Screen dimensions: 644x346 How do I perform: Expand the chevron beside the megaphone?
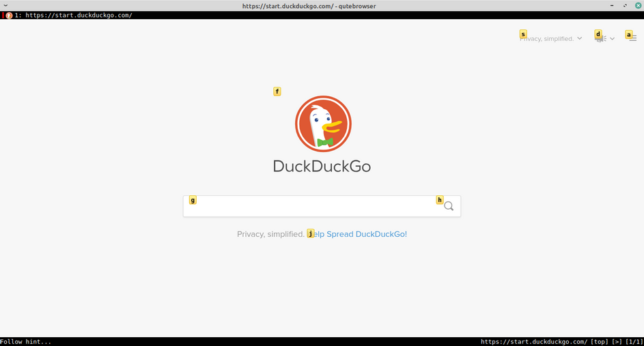pyautogui.click(x=612, y=39)
